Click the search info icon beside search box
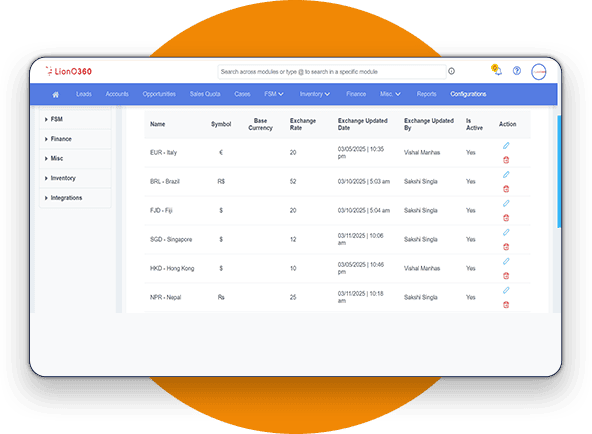Image resolution: width=592 pixels, height=434 pixels. tap(452, 71)
